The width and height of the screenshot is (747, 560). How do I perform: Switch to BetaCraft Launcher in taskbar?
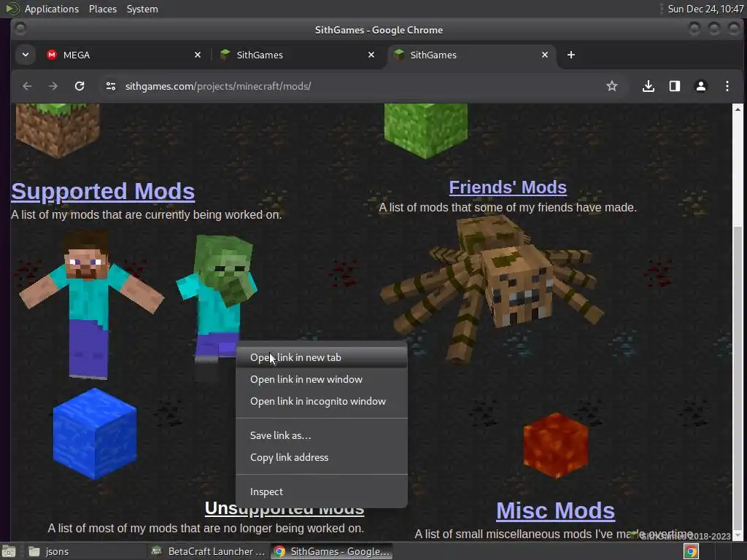(208, 551)
